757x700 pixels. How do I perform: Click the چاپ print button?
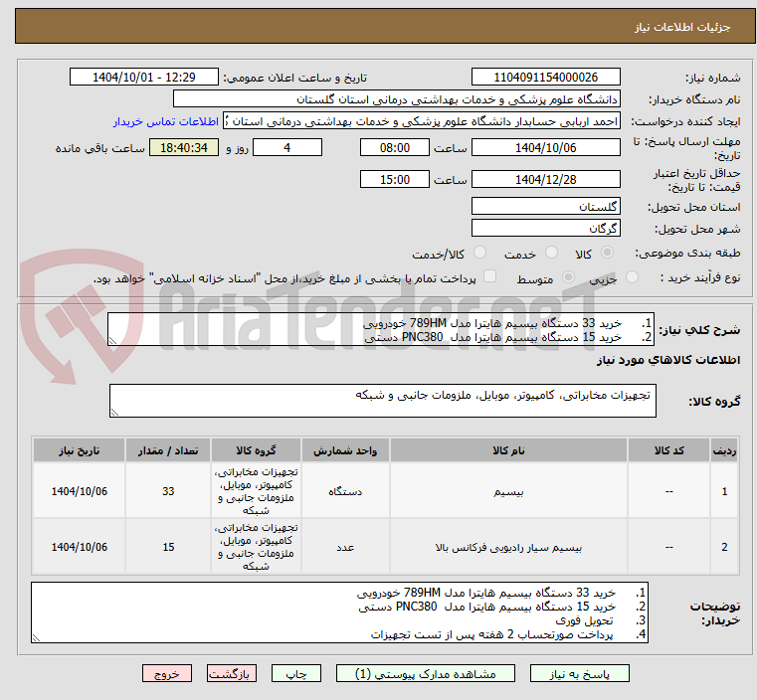(x=296, y=673)
